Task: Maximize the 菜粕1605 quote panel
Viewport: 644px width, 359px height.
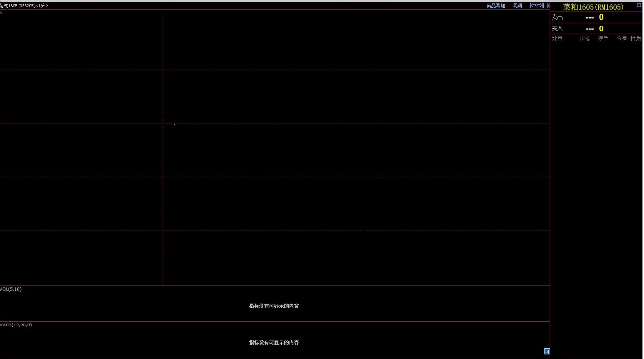Action: pos(639,5)
